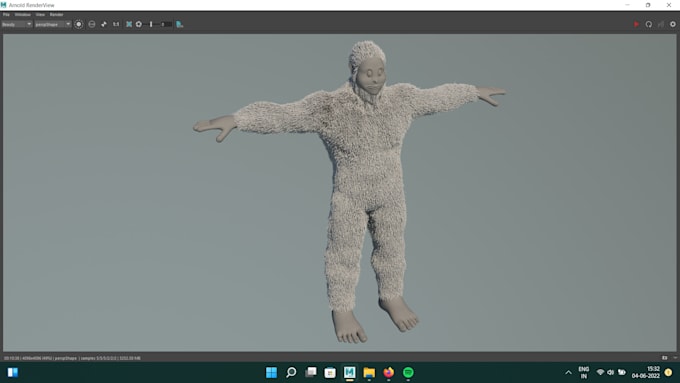
Task: Click the exposure aperture icon
Action: tap(139, 24)
